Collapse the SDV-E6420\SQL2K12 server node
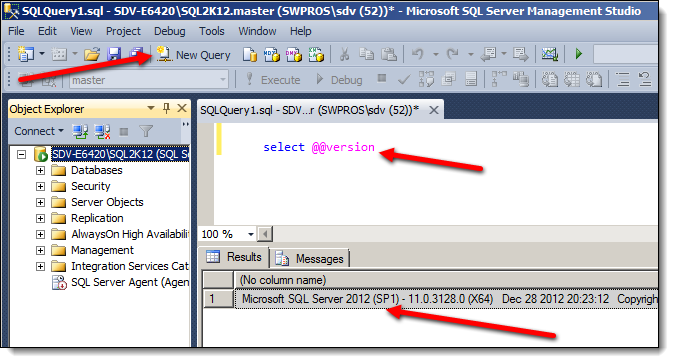The height and width of the screenshot is (363, 674). tap(21, 154)
